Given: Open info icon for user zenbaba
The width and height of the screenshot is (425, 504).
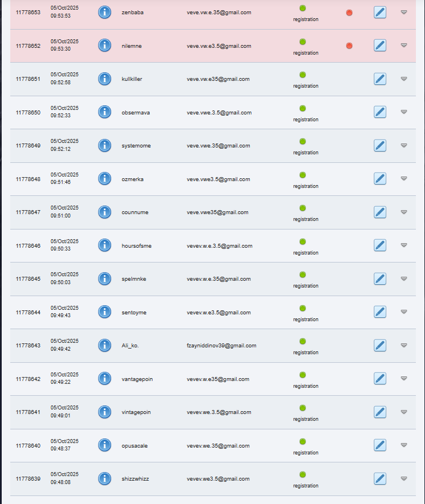Looking at the screenshot, I should (x=104, y=12).
